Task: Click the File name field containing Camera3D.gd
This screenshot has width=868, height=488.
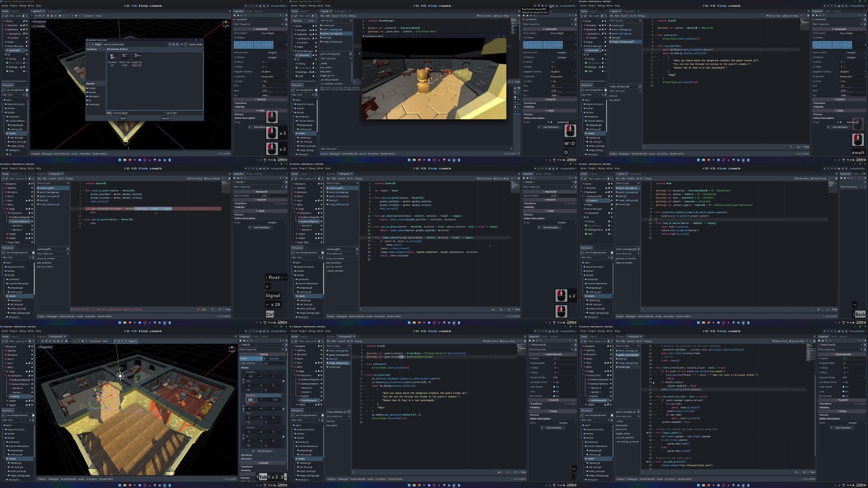Action: (137, 112)
